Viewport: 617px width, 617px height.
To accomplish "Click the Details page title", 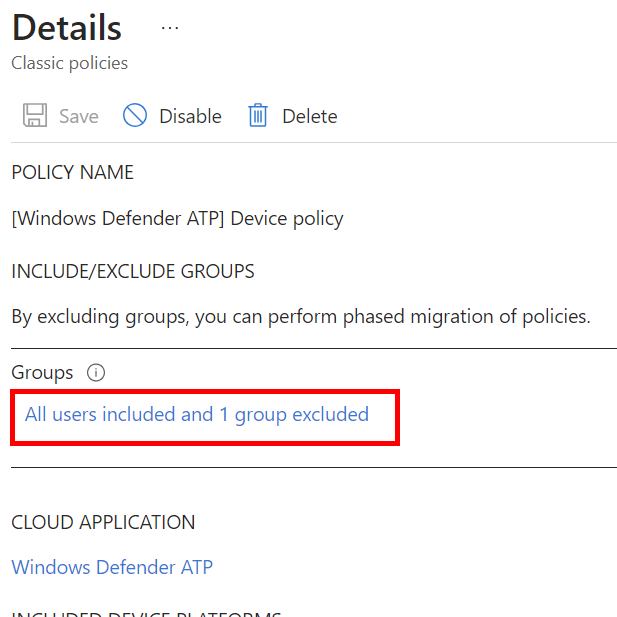I will [x=67, y=28].
